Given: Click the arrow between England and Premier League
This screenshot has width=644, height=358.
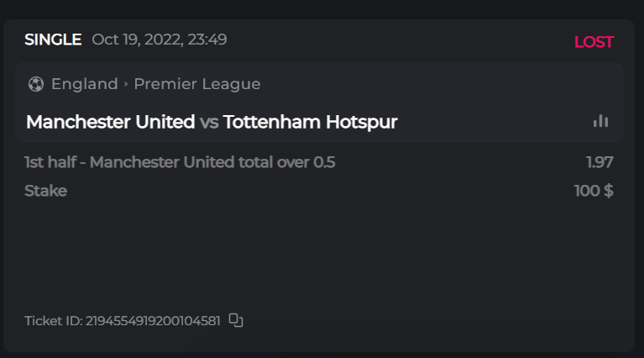Looking at the screenshot, I should point(126,84).
